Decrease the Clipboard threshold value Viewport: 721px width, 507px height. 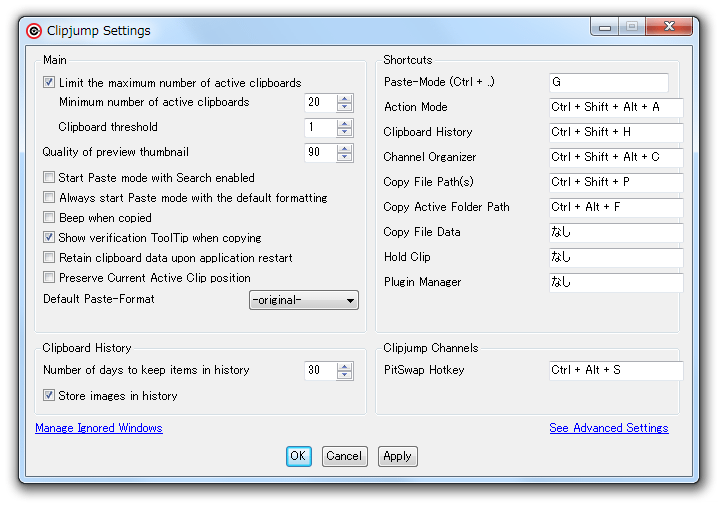point(344,132)
